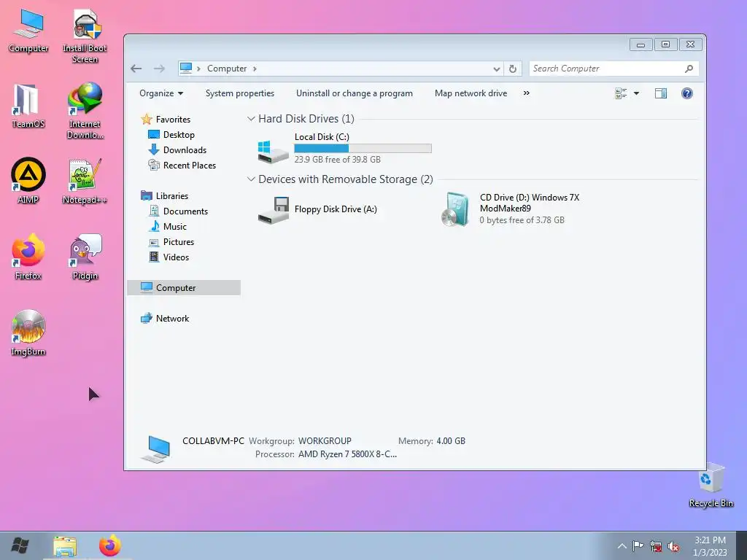The width and height of the screenshot is (747, 560).
Task: Maximize the Computer window
Action: pos(665,44)
